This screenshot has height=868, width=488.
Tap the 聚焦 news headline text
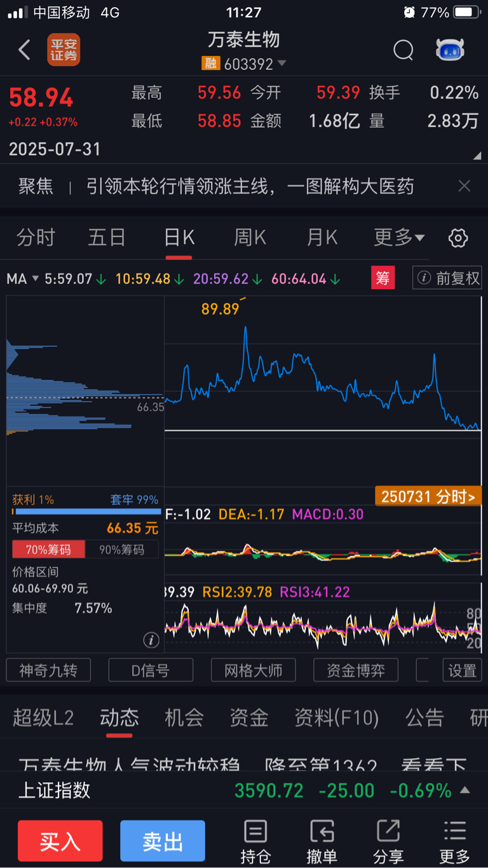click(250, 186)
